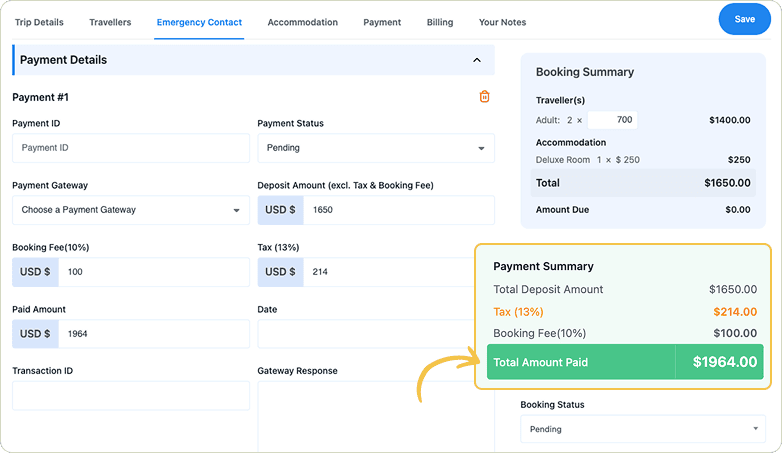Click the Payment #1 heading
The width and height of the screenshot is (782, 453).
pyautogui.click(x=40, y=97)
